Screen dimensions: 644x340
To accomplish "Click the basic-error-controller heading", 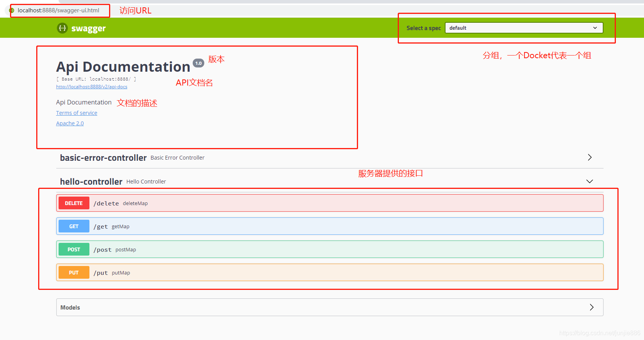I will [x=103, y=158].
